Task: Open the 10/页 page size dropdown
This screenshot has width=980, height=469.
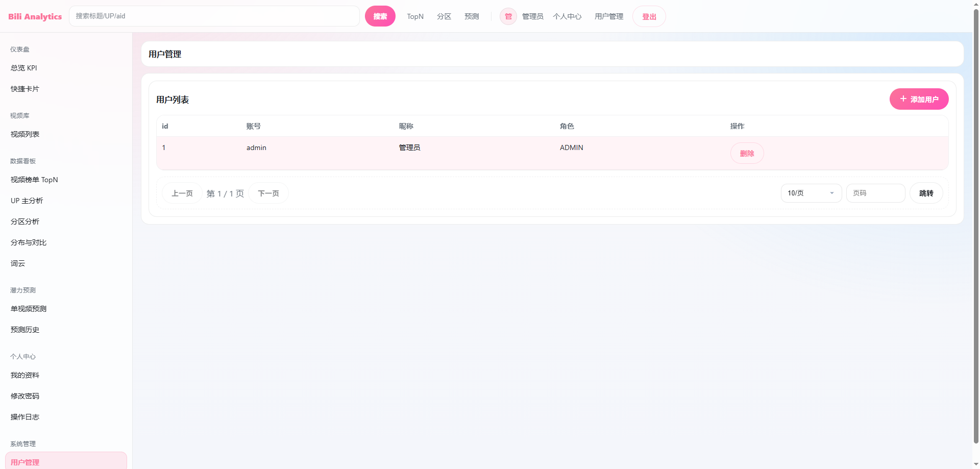Action: (811, 193)
